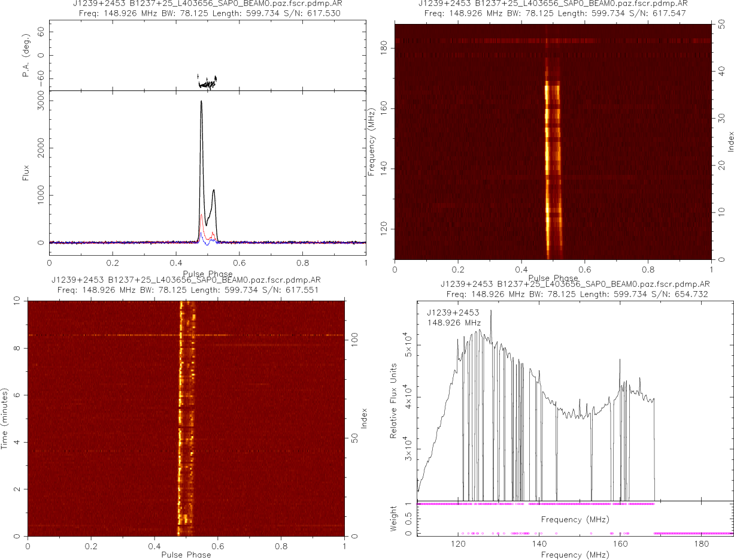Viewport: 734px width, 560px height.
Task: Click the 'Time (minutes)' axis label
Action: [5, 418]
